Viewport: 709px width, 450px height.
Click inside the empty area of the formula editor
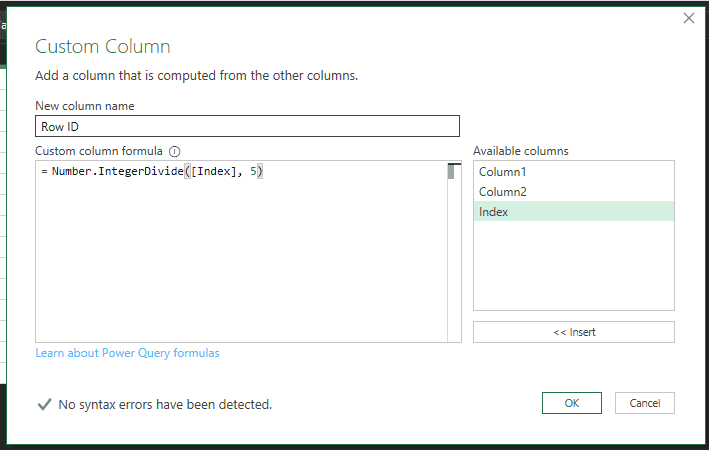(241, 260)
